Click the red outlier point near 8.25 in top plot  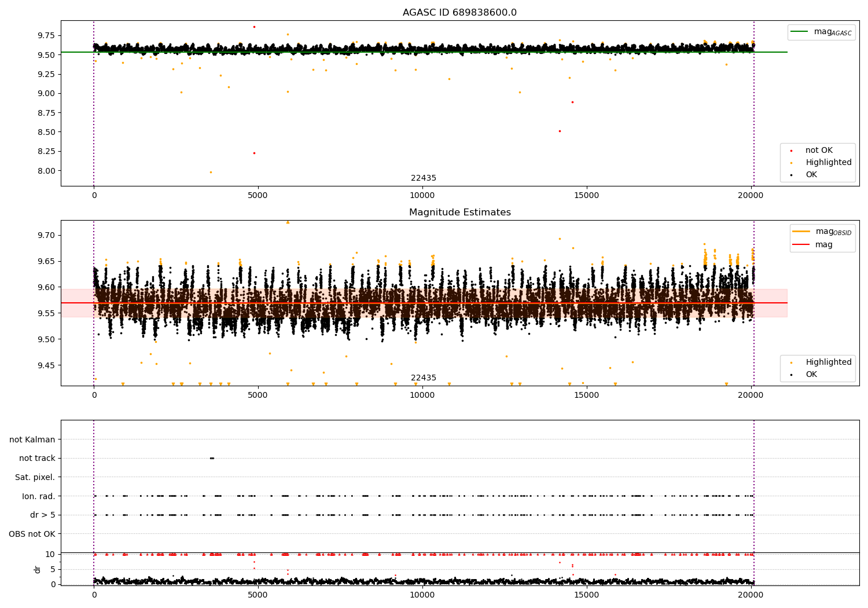click(254, 153)
